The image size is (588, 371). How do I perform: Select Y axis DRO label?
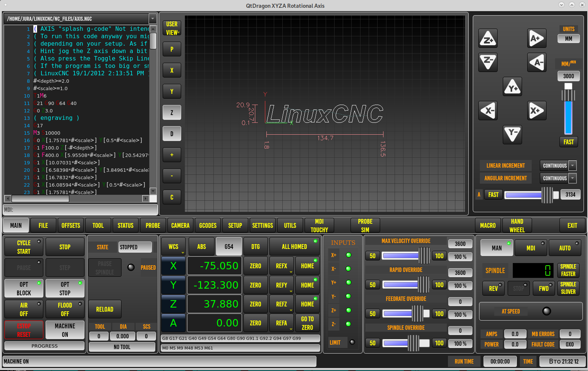173,285
